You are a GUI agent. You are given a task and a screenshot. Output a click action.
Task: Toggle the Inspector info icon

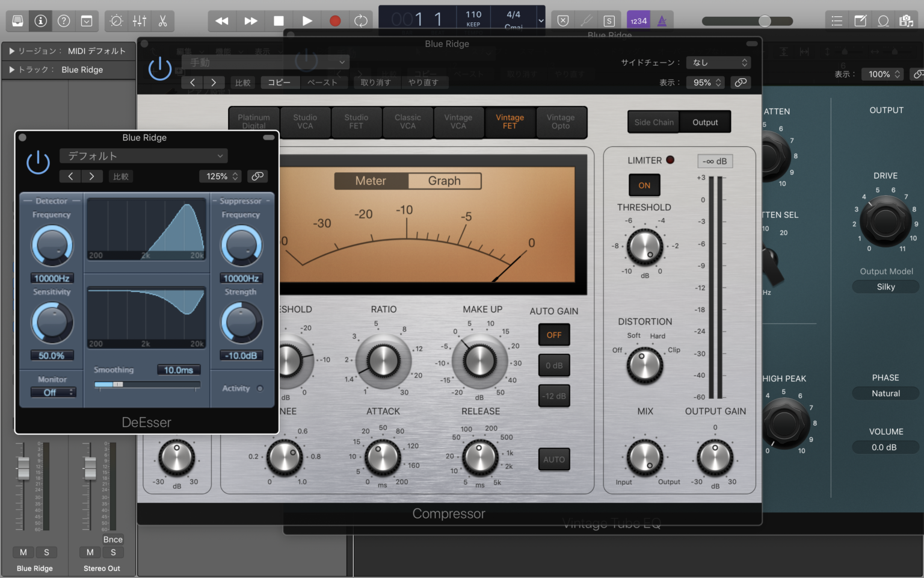tap(40, 20)
